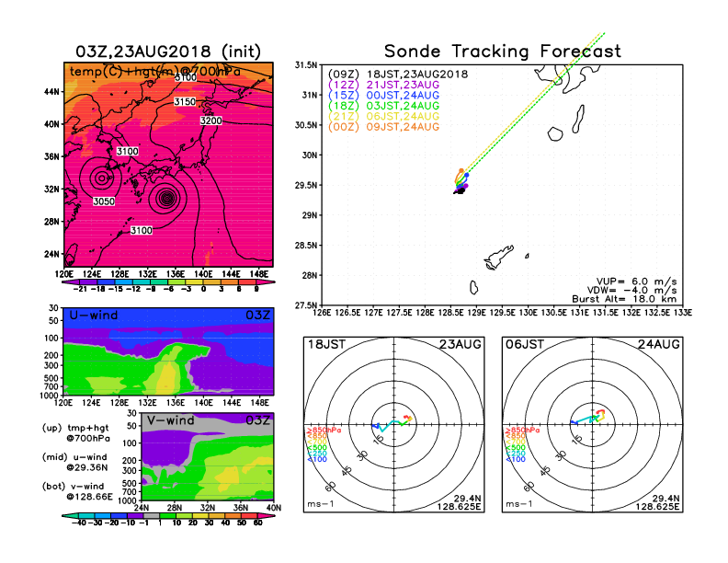
Task: Click '23AUG' in the left hodograph
Action: pos(461,344)
